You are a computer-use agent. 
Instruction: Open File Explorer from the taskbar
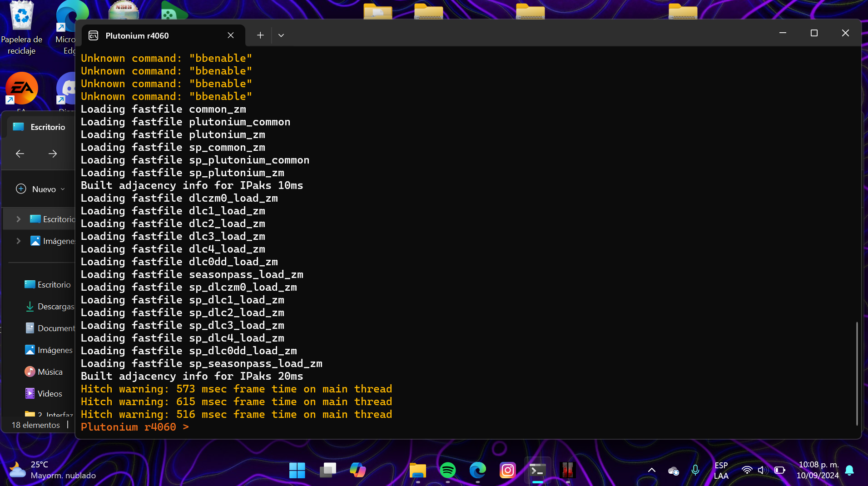[417, 471]
